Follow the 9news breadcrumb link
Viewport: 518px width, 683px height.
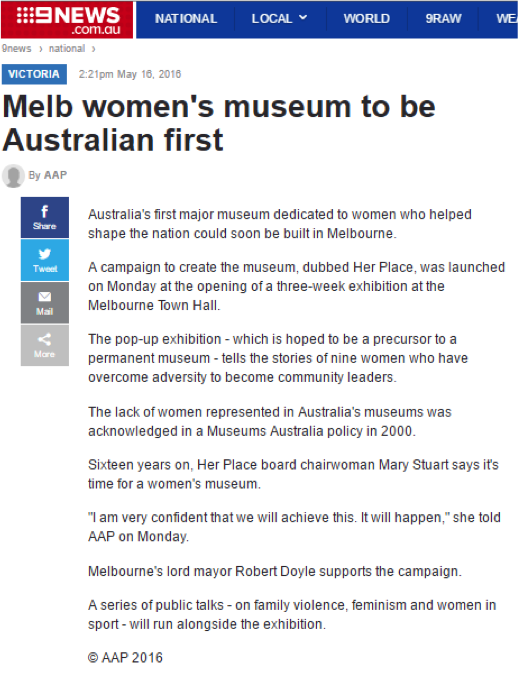pos(17,48)
